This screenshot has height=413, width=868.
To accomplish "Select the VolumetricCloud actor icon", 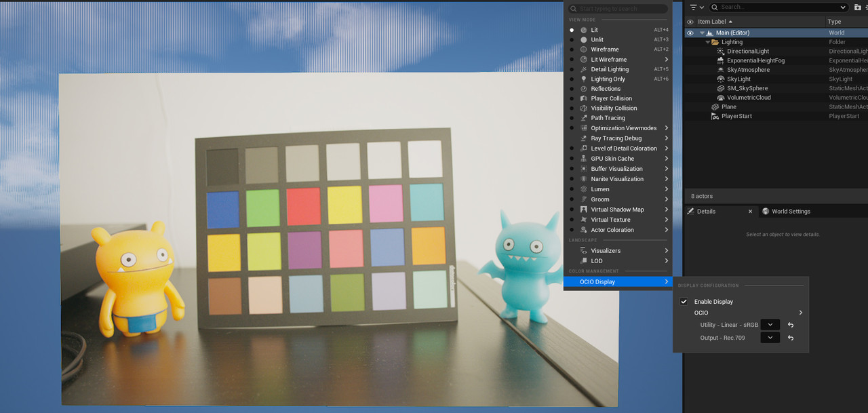I will (x=721, y=98).
